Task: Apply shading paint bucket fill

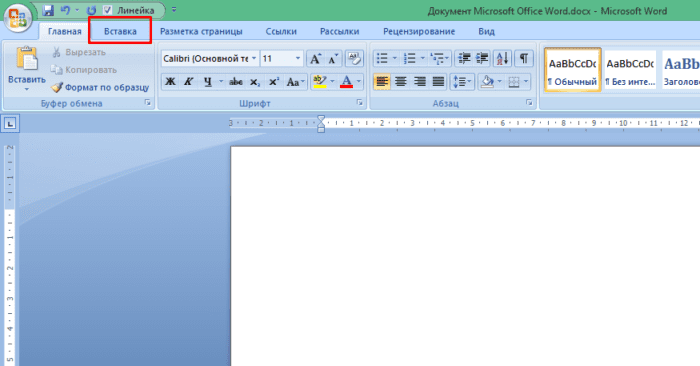Action: point(488,82)
